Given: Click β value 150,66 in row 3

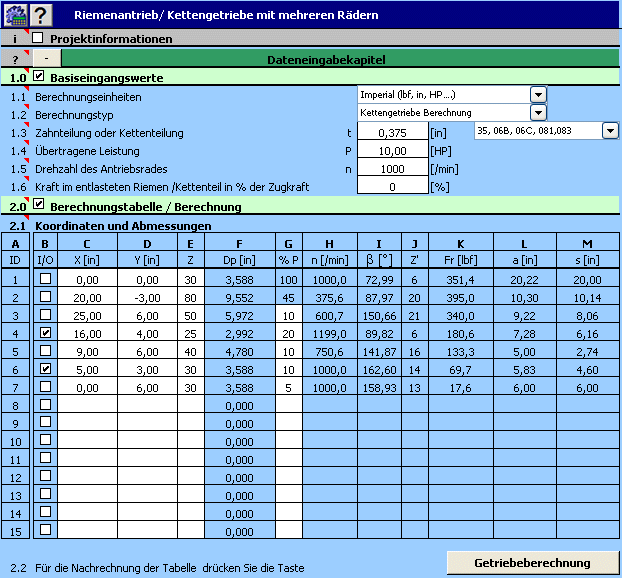Looking at the screenshot, I should 380,316.
